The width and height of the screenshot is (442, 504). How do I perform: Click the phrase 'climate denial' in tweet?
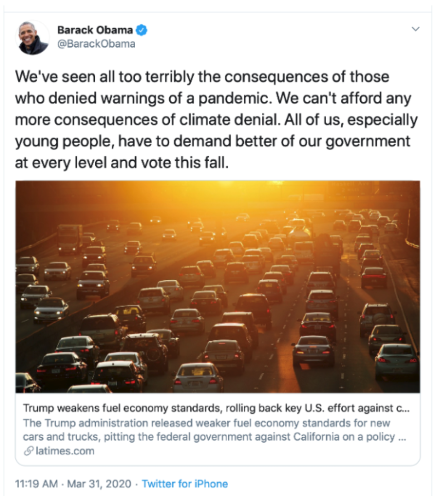(228, 120)
